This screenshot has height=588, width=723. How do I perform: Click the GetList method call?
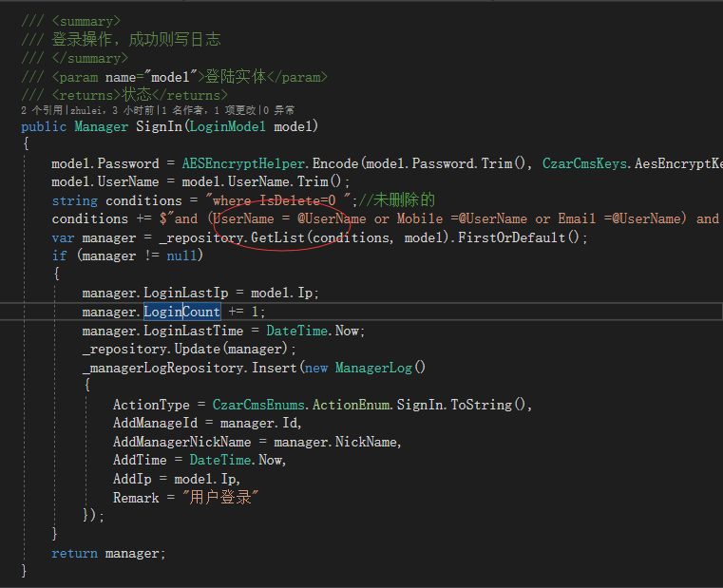click(277, 237)
